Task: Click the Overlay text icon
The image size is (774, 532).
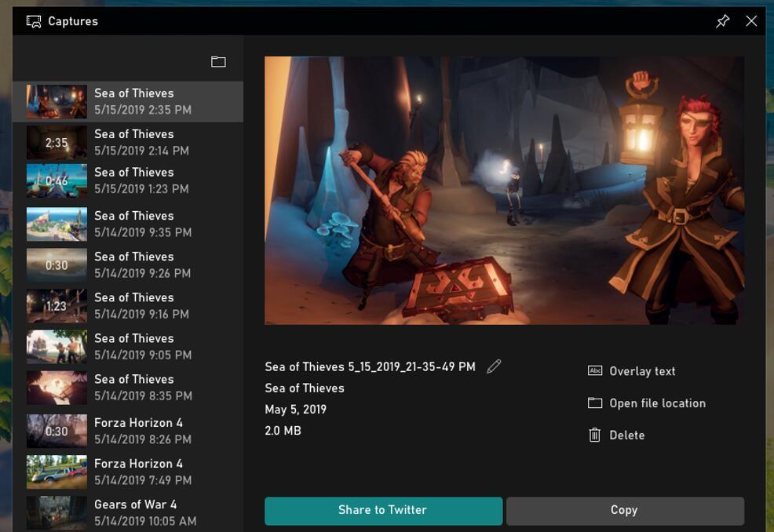Action: pyautogui.click(x=595, y=370)
